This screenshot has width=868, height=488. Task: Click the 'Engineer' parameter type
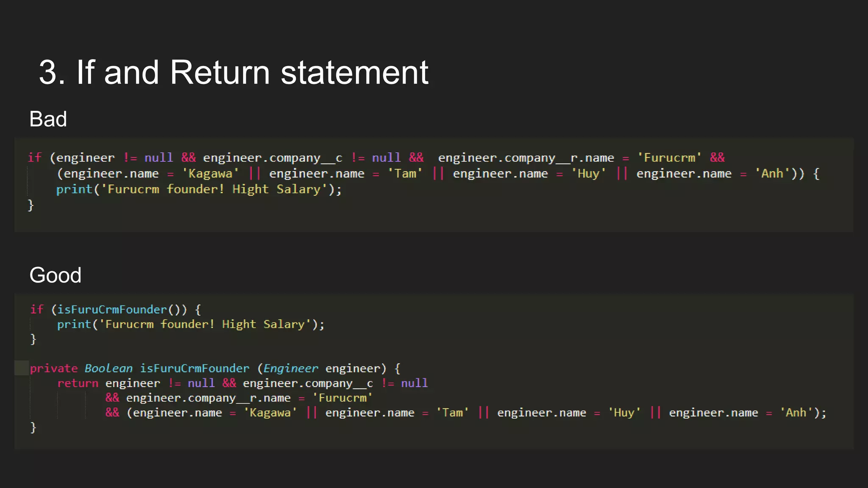click(x=291, y=368)
